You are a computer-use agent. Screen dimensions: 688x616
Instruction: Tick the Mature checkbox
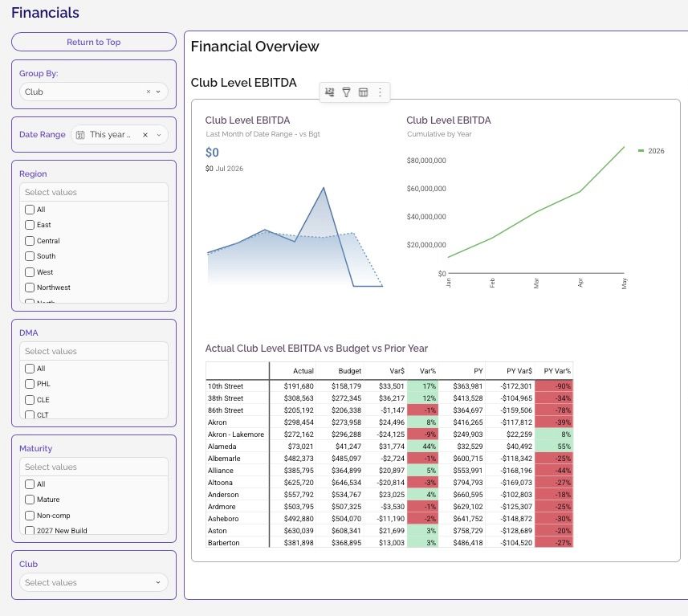(x=30, y=500)
